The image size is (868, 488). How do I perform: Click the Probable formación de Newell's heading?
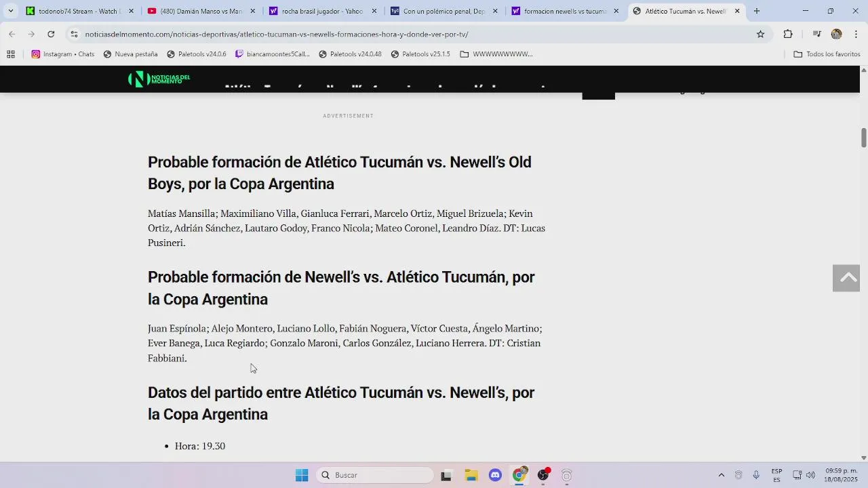pyautogui.click(x=342, y=288)
